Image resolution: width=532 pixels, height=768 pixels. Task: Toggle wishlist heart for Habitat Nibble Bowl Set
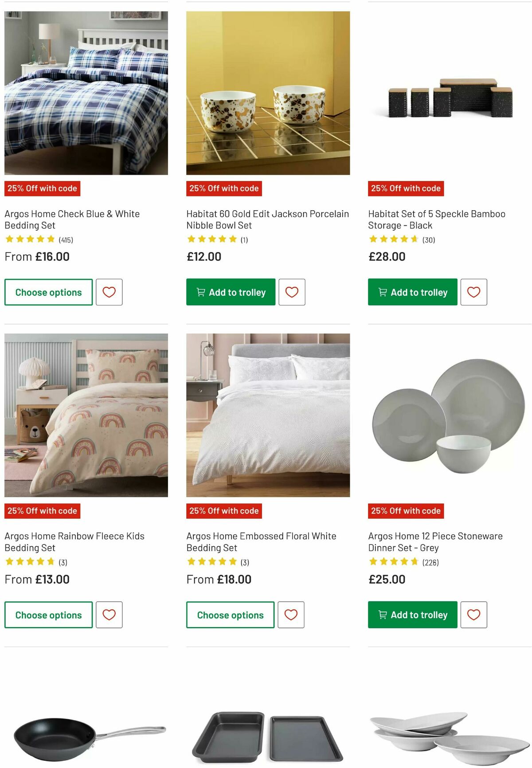(291, 292)
